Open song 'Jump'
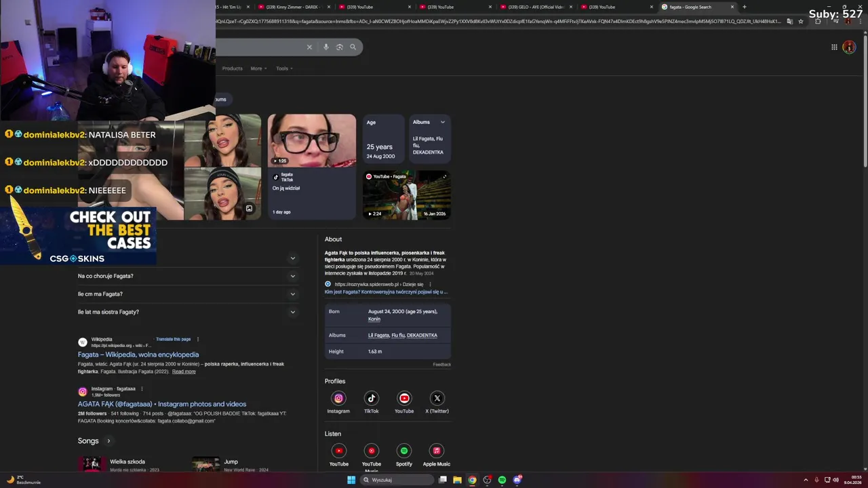This screenshot has height=488, width=868. click(231, 462)
